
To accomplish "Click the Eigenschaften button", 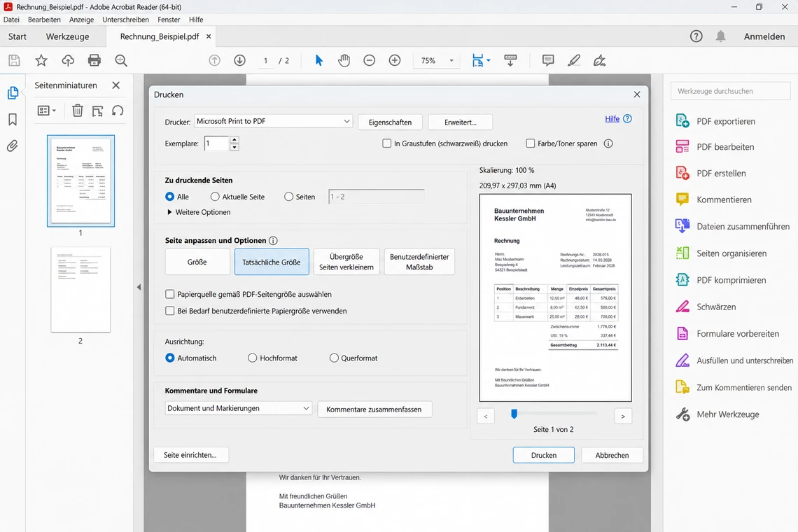I will [391, 122].
